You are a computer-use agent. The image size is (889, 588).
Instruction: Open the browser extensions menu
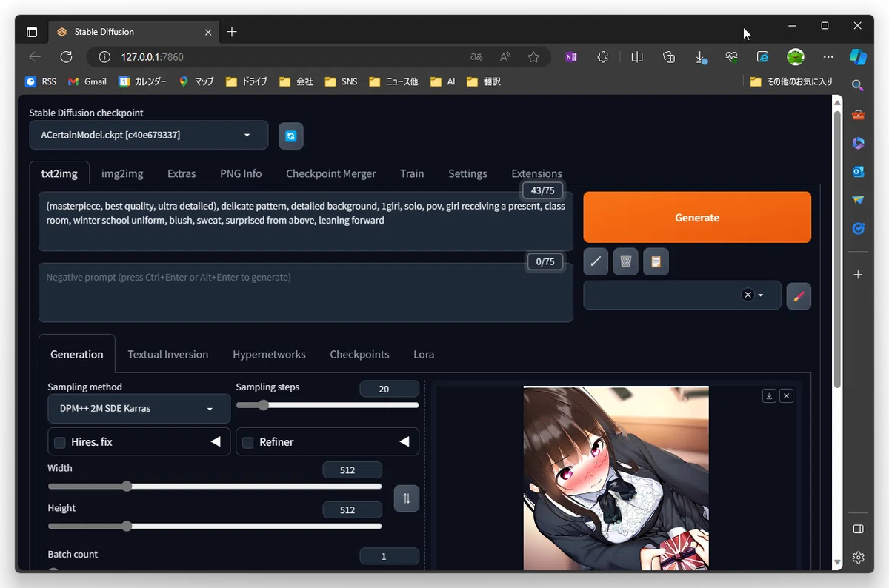(x=603, y=57)
